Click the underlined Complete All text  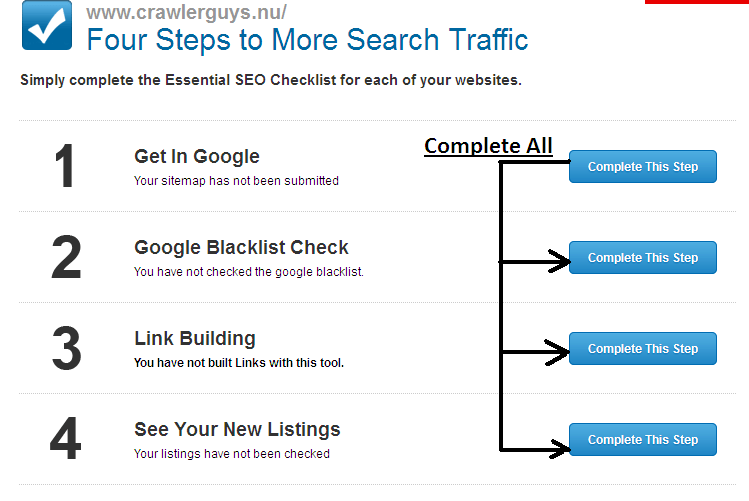point(488,146)
